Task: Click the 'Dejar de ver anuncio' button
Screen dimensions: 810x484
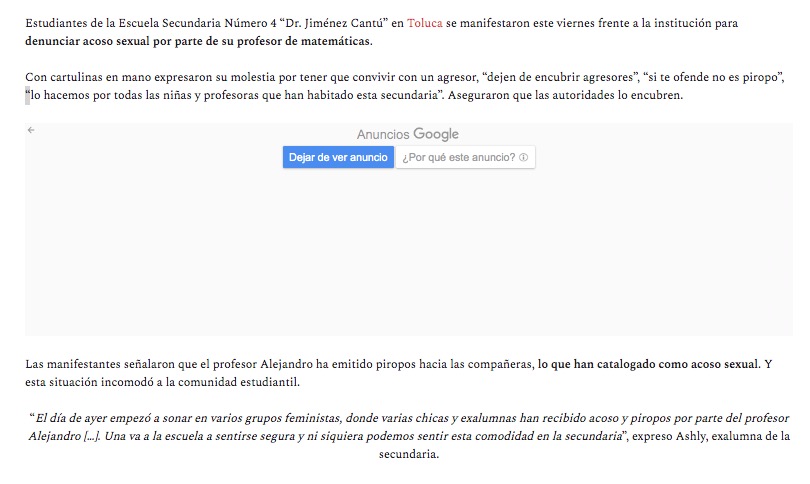Action: point(338,158)
